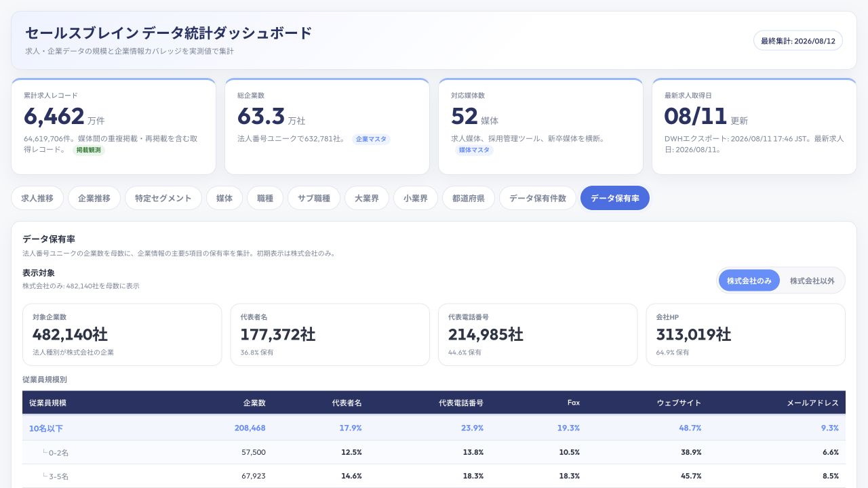Image resolution: width=868 pixels, height=488 pixels.
Task: Click the 媒体マスタ tag
Action: 475,150
